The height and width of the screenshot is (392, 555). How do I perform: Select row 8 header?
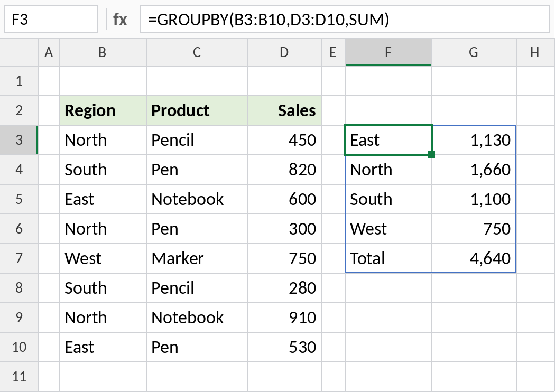coord(19,287)
